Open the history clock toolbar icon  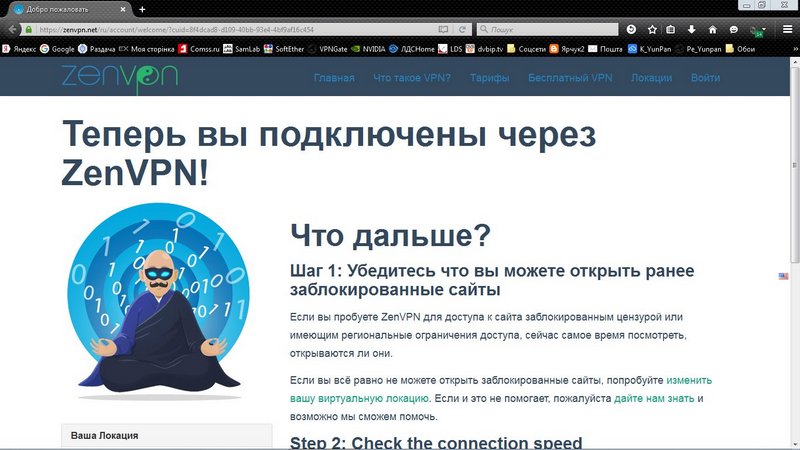tap(631, 30)
